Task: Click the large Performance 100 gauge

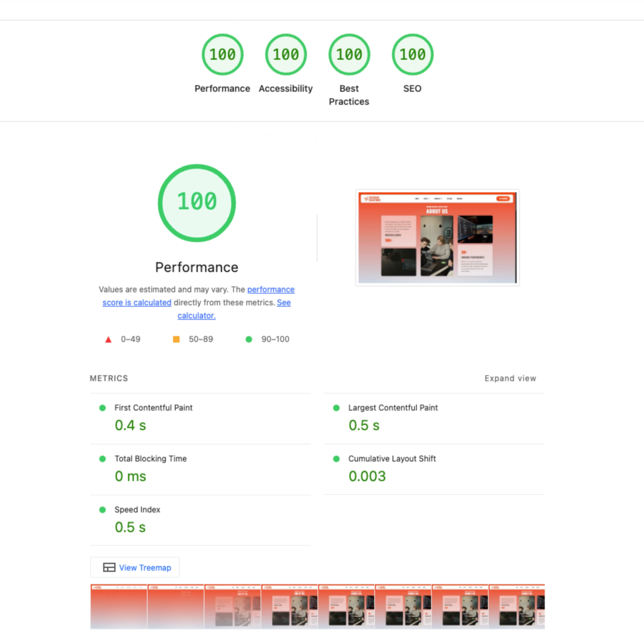Action: pos(197,203)
